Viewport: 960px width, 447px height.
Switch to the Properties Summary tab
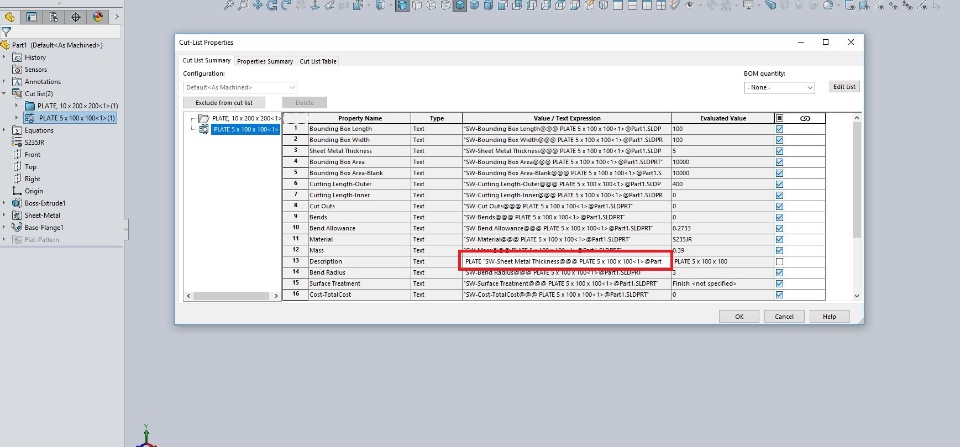coord(264,61)
